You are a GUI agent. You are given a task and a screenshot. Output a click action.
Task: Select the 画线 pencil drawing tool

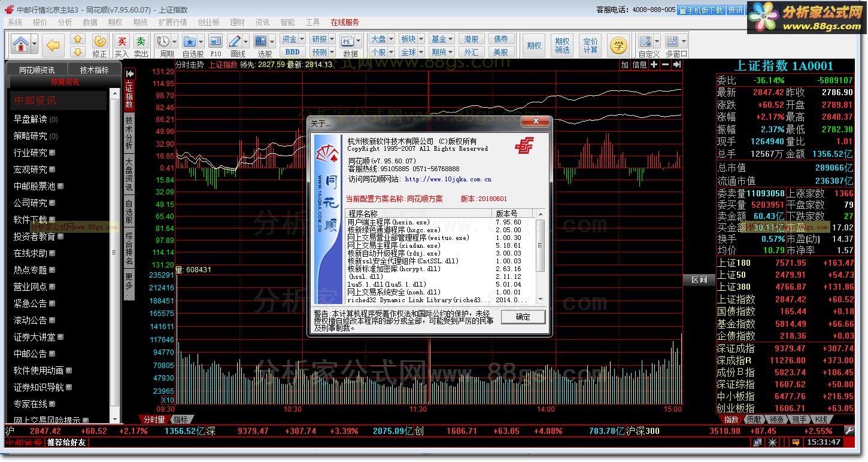click(235, 41)
